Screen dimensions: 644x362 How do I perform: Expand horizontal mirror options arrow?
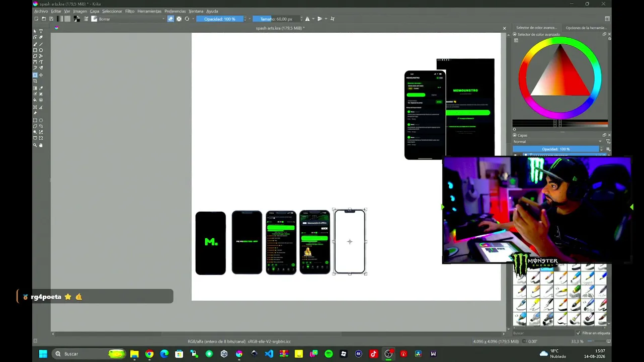pyautogui.click(x=313, y=19)
